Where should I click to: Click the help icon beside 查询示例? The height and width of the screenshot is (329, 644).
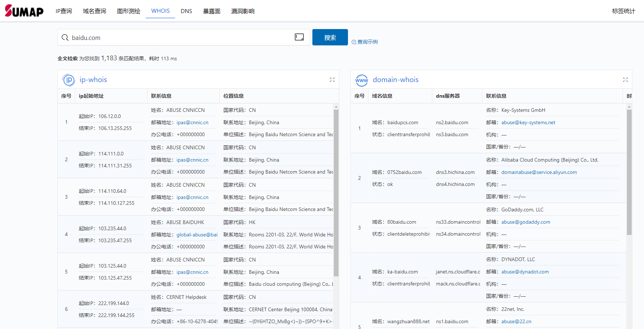pos(354,42)
